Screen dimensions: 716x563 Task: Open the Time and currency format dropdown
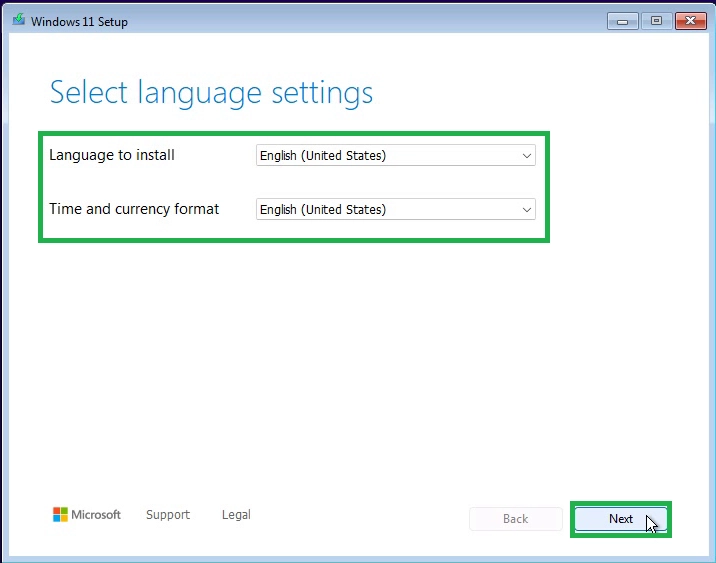tap(395, 209)
